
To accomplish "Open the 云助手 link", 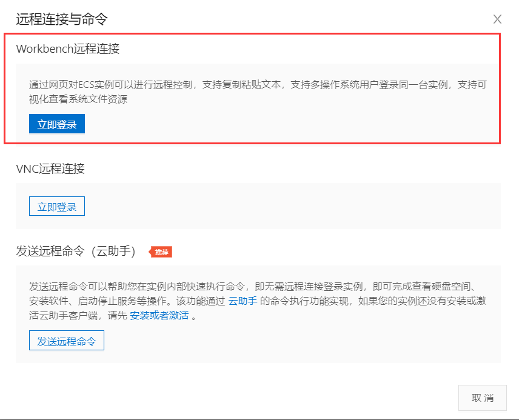I will point(243,301).
